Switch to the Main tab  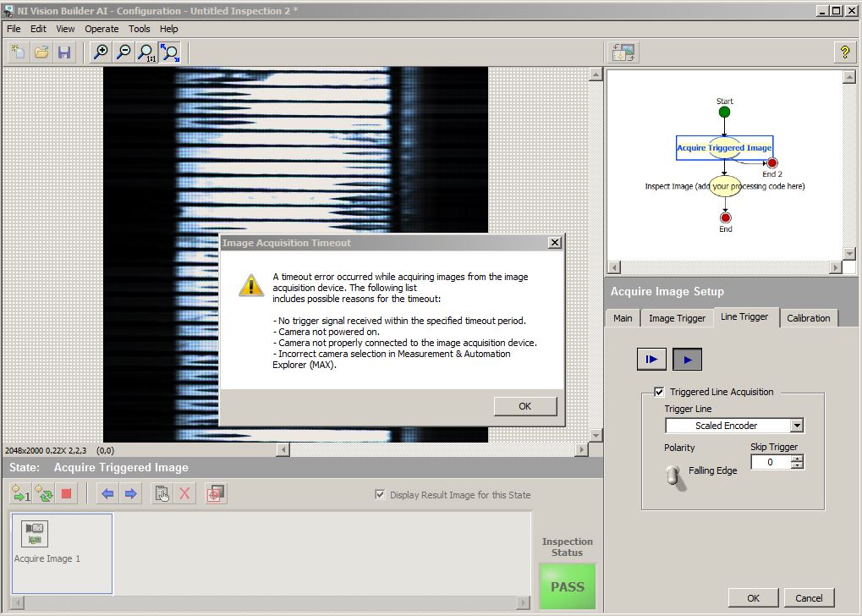click(x=623, y=318)
